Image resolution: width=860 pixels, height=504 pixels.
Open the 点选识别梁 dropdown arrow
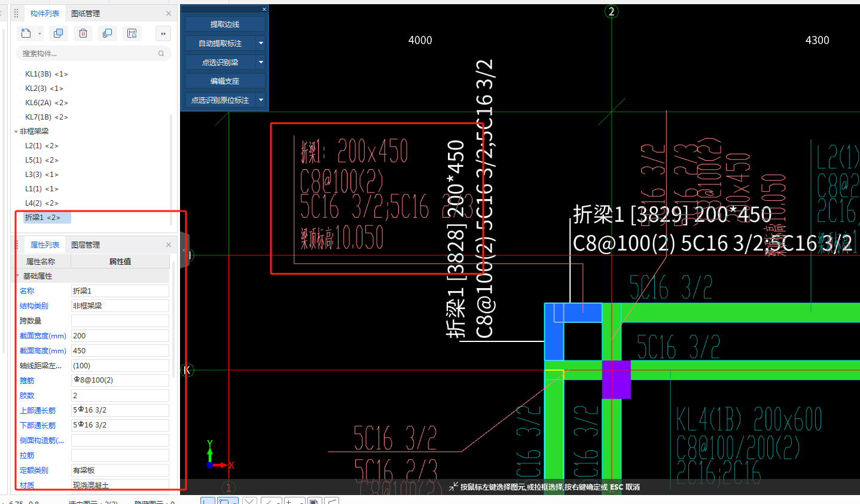[x=261, y=62]
